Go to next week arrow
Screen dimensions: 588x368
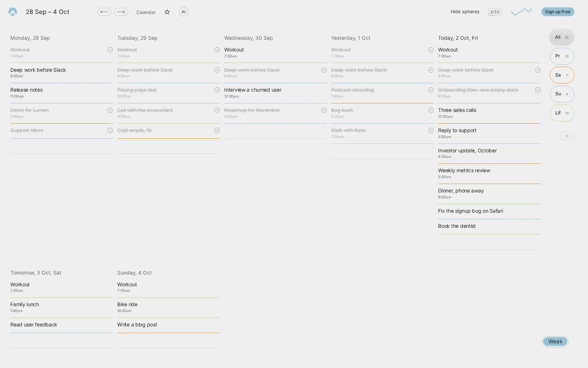click(121, 12)
